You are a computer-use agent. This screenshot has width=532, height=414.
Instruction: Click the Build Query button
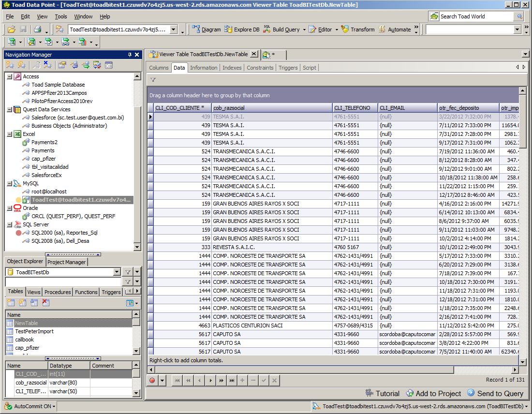click(282, 30)
